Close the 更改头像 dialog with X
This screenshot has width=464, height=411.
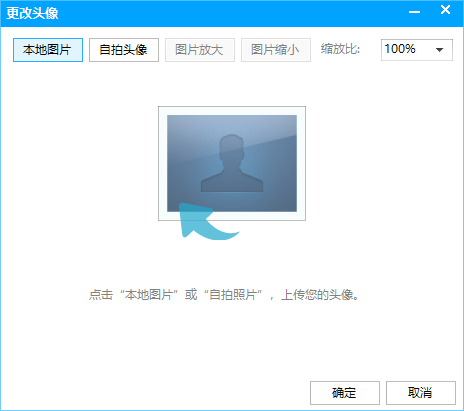[445, 10]
